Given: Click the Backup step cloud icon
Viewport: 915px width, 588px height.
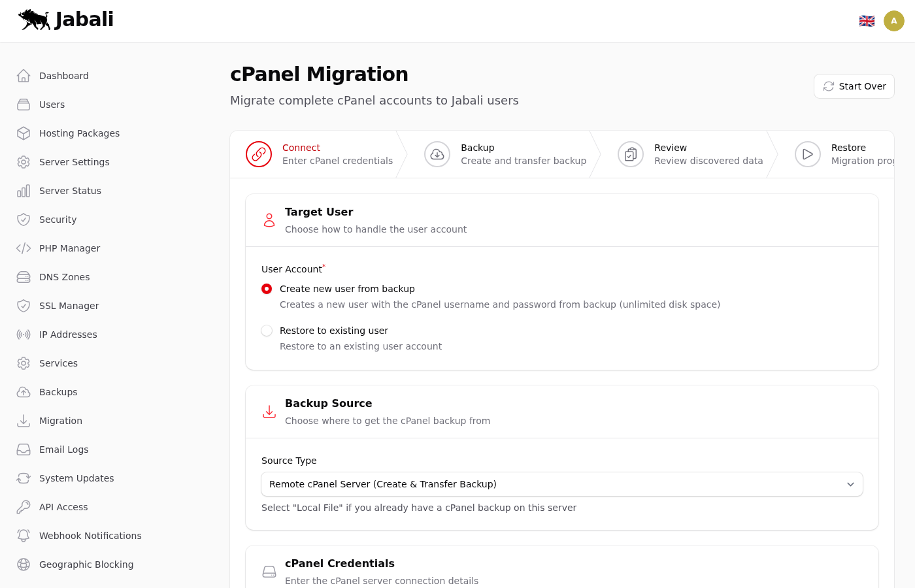Looking at the screenshot, I should [437, 154].
